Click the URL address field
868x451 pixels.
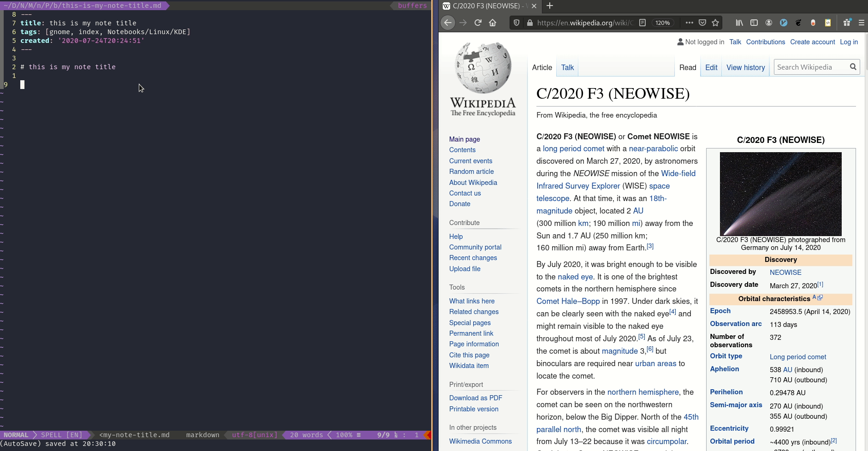(585, 23)
